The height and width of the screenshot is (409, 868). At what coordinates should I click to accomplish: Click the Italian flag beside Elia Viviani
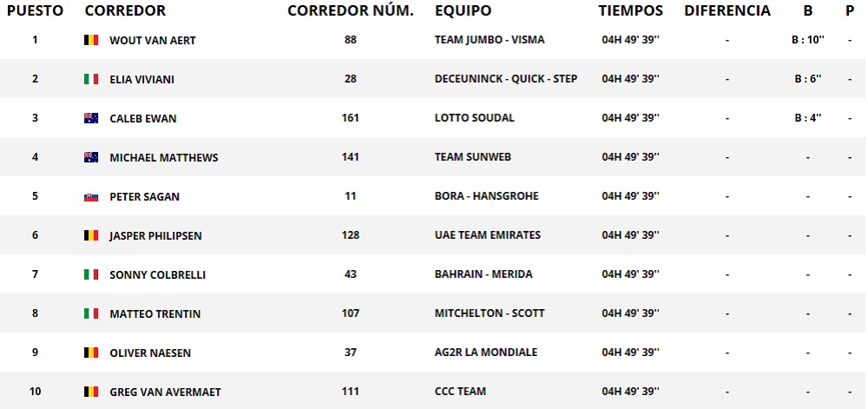coord(90,79)
